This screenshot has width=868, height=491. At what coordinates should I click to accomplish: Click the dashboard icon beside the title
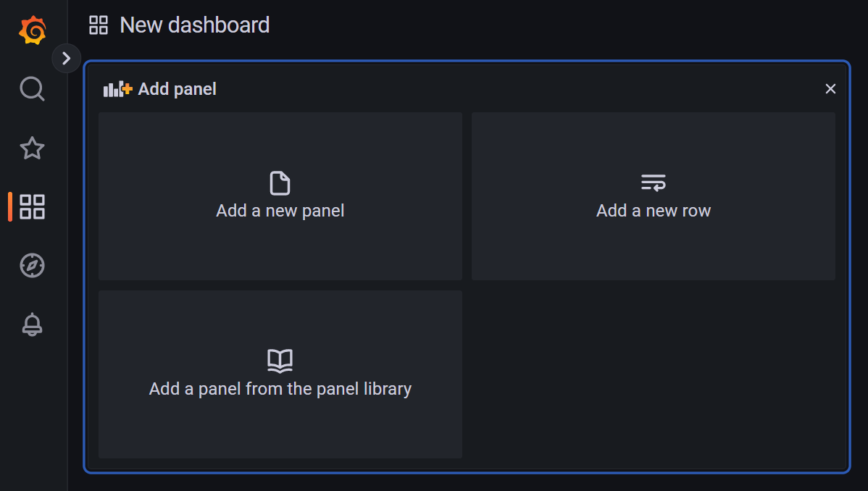tap(99, 24)
